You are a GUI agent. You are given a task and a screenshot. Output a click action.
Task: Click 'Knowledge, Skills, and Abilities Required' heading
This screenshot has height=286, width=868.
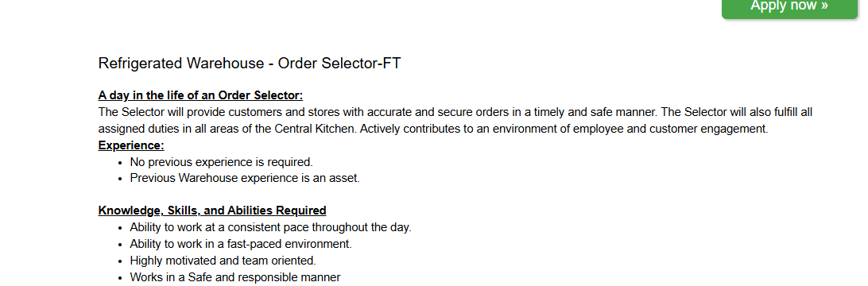[212, 211]
